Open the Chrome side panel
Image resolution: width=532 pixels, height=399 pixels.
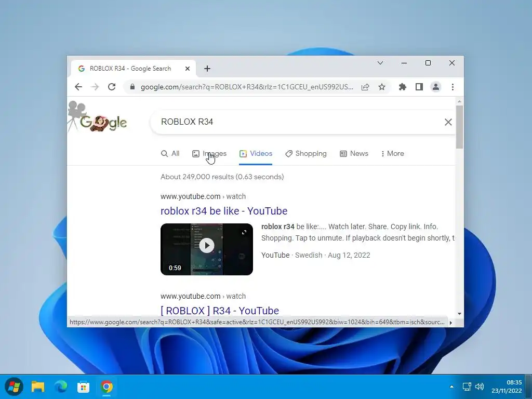[419, 87]
